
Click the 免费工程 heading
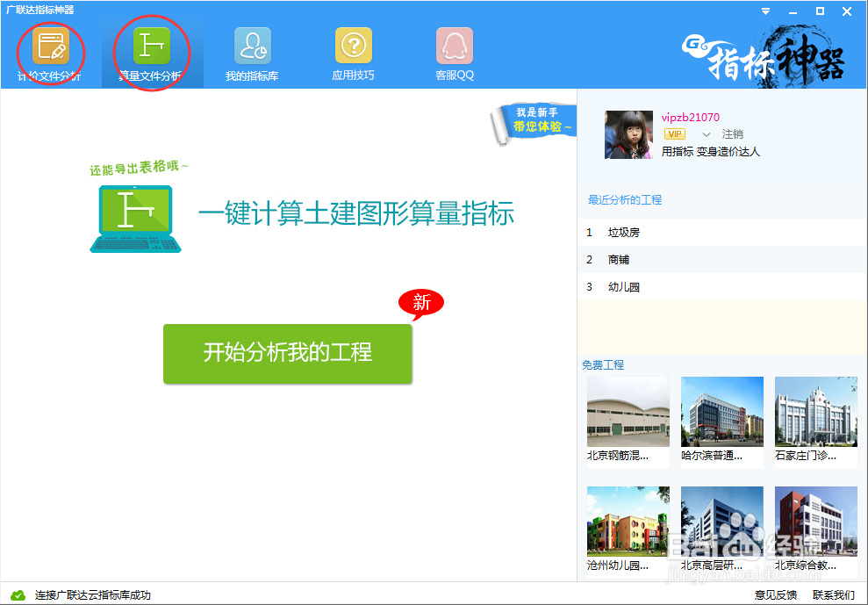coord(603,365)
